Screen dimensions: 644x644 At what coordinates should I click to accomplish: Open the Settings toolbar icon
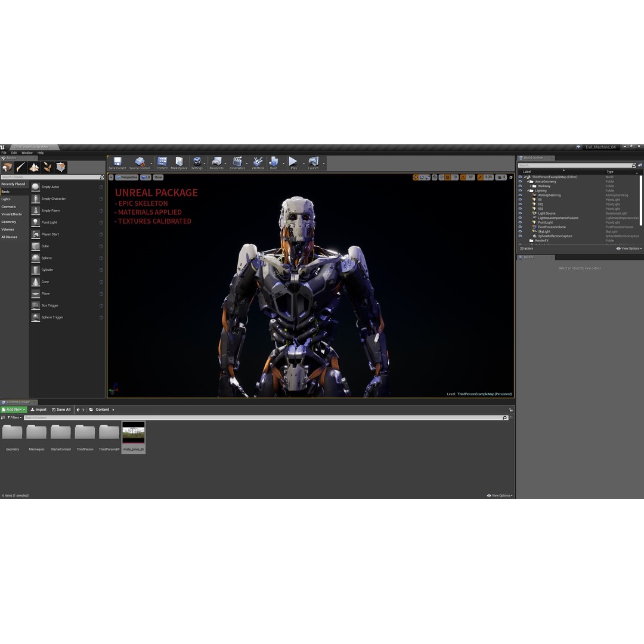coord(197,163)
